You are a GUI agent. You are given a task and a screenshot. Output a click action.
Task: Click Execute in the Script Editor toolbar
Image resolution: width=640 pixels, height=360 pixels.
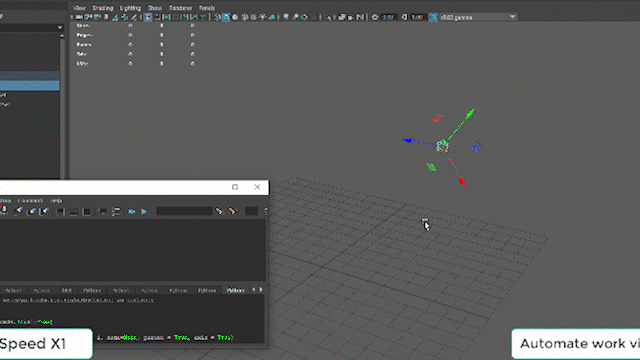pyautogui.click(x=144, y=211)
